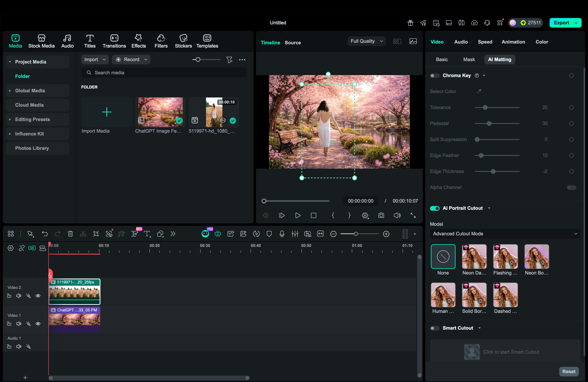
Task: Open the audio mixer icon
Action: tap(295, 234)
